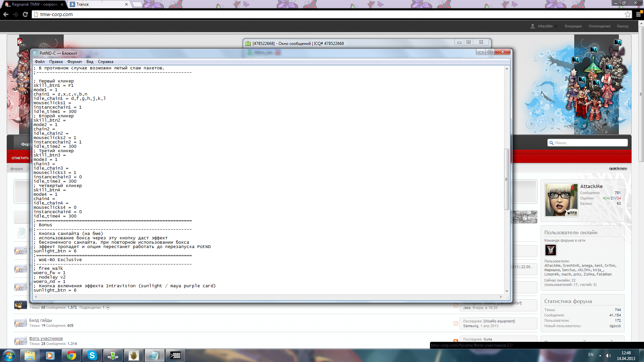This screenshot has width=644, height=362.
Task: Click the forum icon beside Билд гайды
Action: [x=20, y=323]
